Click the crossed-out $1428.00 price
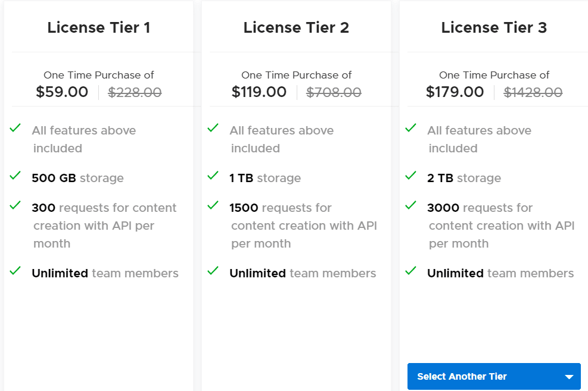 pyautogui.click(x=533, y=93)
